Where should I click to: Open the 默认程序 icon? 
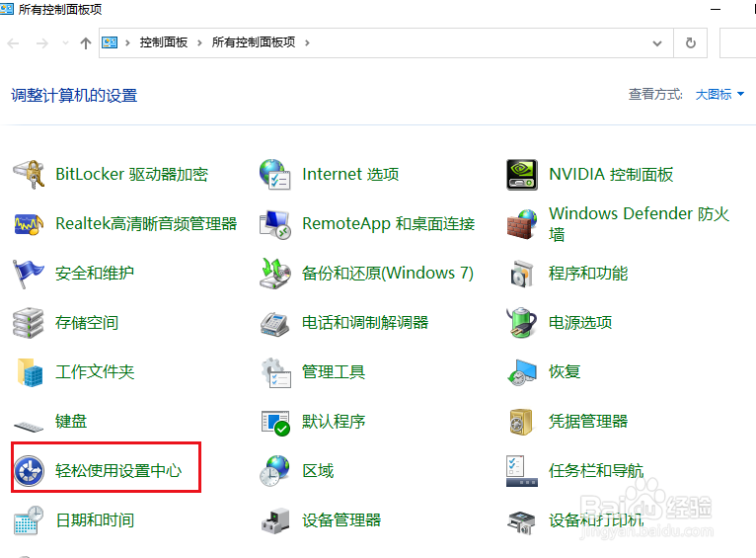click(x=275, y=423)
